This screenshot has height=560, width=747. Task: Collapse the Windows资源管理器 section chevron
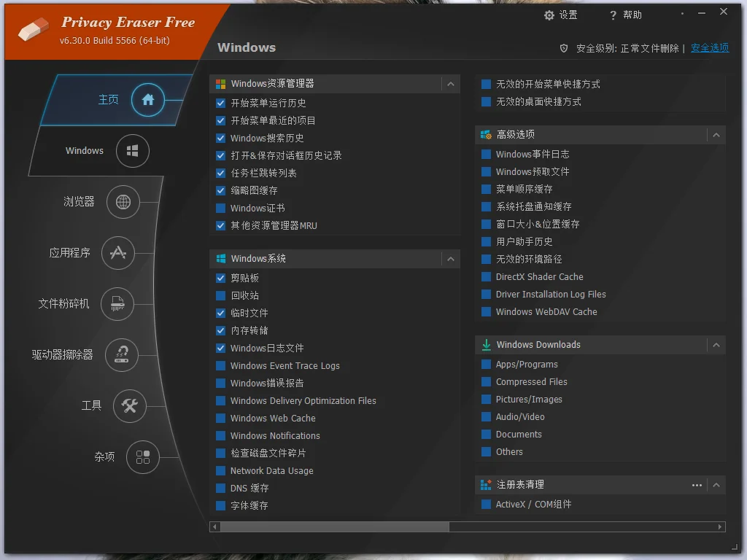tap(451, 85)
